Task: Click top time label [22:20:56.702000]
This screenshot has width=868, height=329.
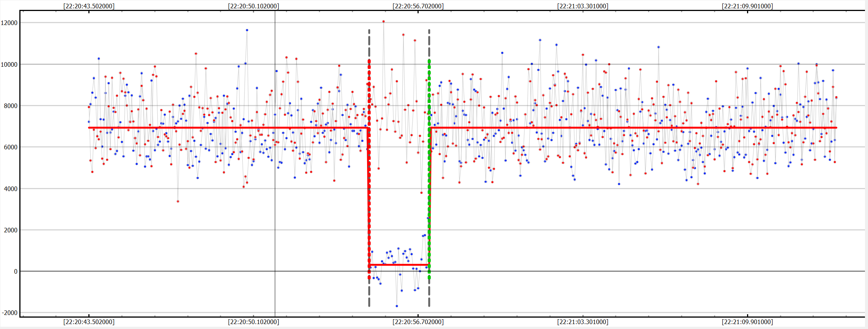Action: coord(418,6)
